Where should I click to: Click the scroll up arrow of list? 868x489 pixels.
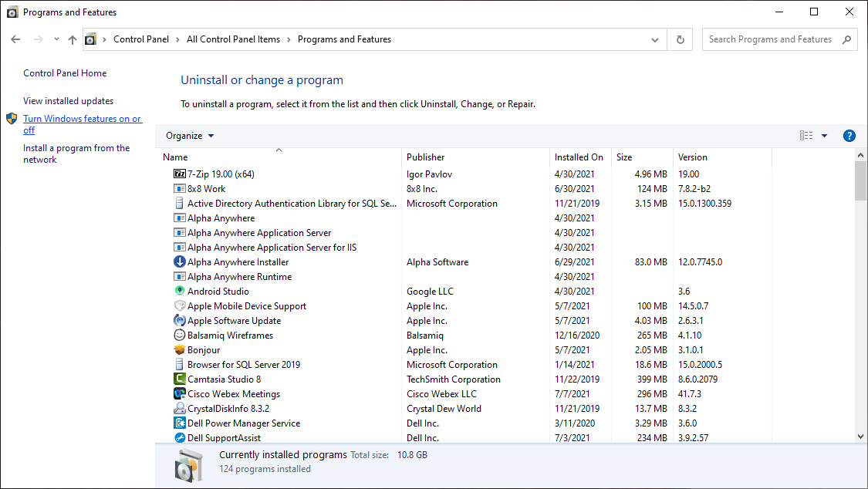coord(860,156)
